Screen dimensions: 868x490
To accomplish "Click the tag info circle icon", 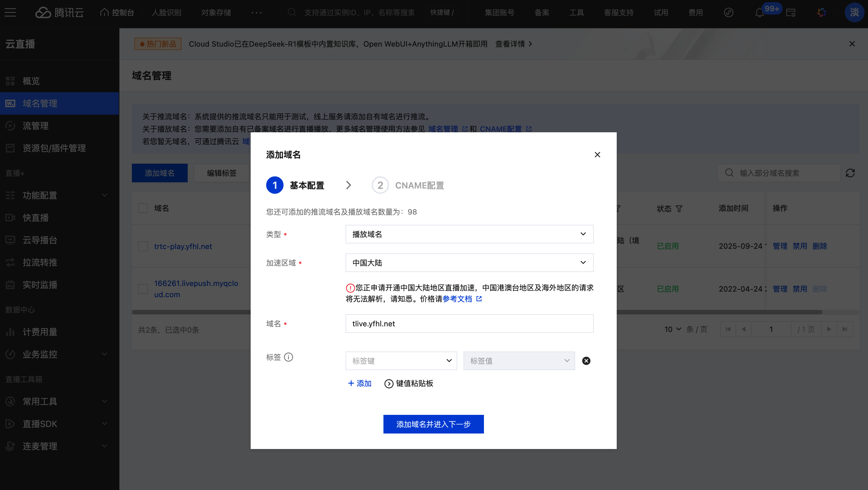I will click(289, 357).
